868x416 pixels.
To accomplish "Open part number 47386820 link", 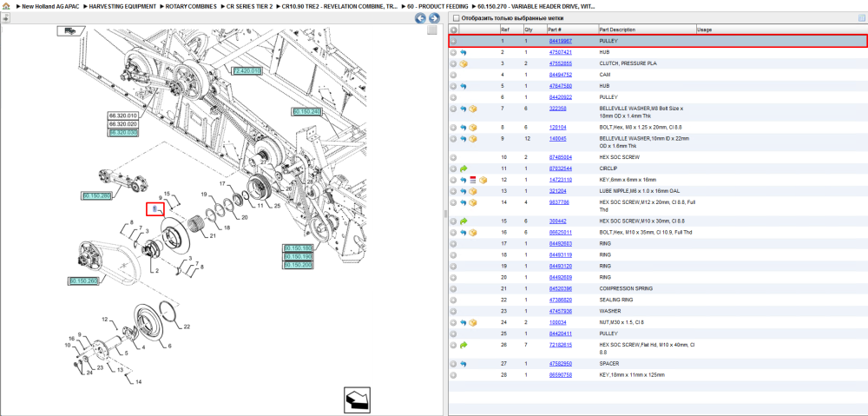I will click(x=560, y=300).
